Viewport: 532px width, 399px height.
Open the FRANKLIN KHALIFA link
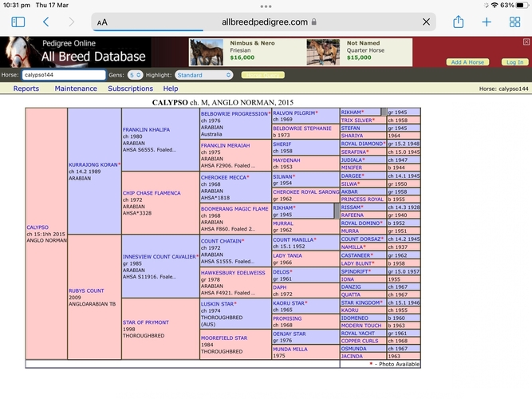click(146, 130)
